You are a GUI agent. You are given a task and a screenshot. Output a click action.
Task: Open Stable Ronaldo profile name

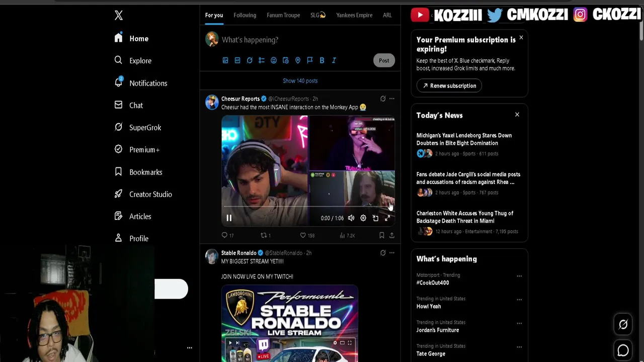click(x=239, y=253)
